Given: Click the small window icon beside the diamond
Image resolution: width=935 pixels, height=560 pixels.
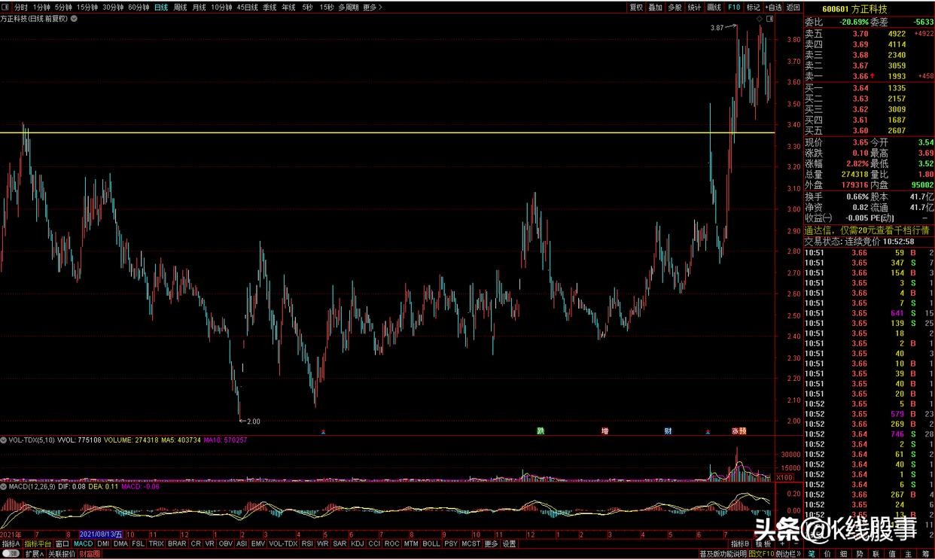Looking at the screenshot, I should pyautogui.click(x=769, y=18).
